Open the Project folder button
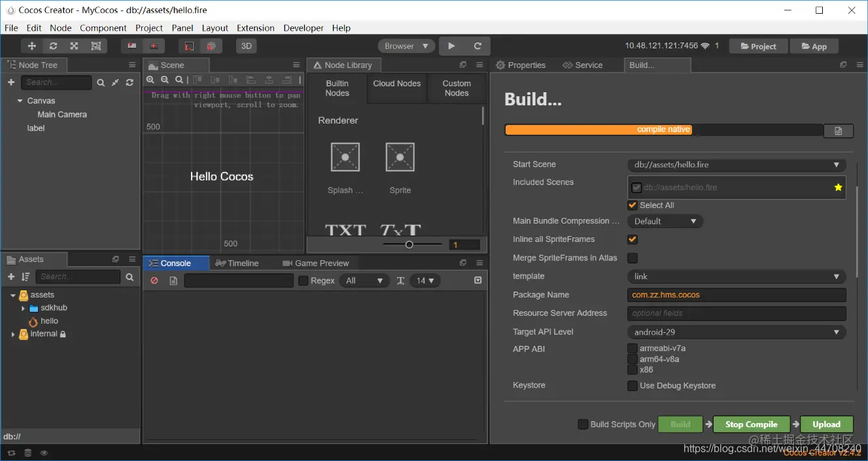 click(x=757, y=46)
